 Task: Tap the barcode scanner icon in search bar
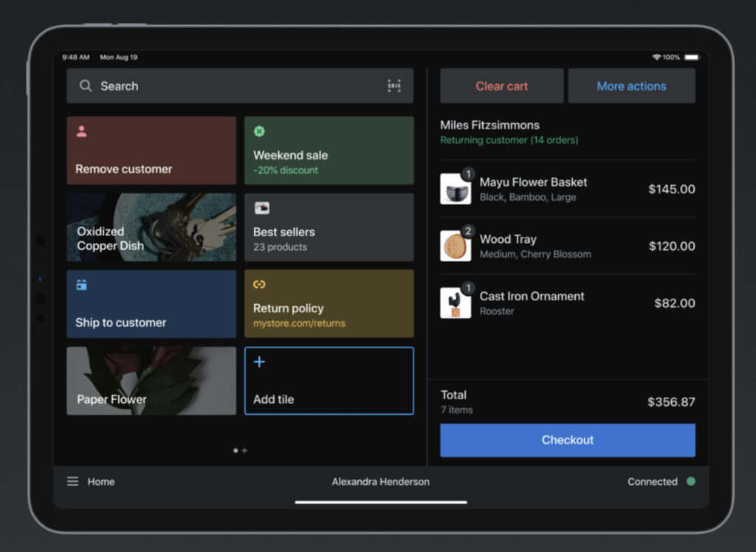click(x=394, y=86)
